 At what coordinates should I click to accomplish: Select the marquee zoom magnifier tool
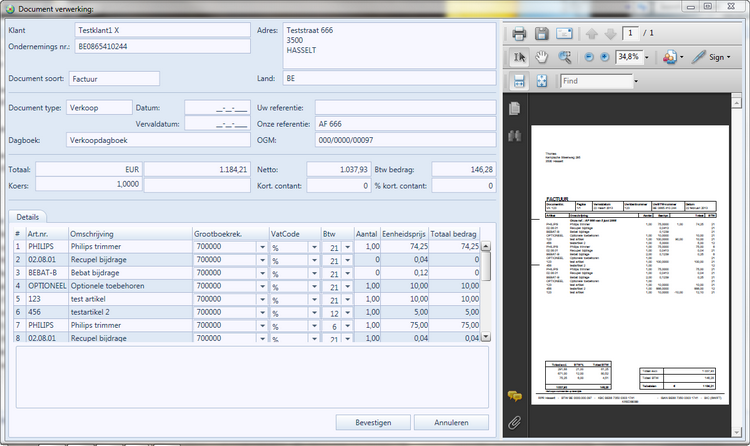point(565,57)
